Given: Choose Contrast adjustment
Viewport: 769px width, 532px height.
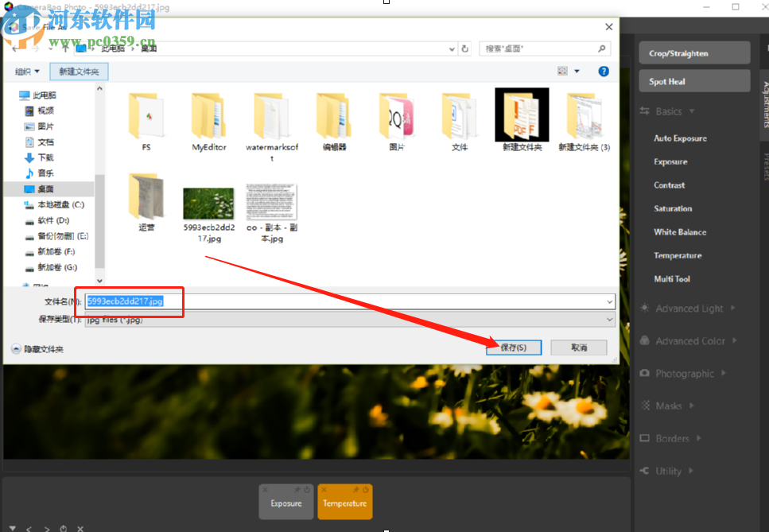Looking at the screenshot, I should point(669,185).
